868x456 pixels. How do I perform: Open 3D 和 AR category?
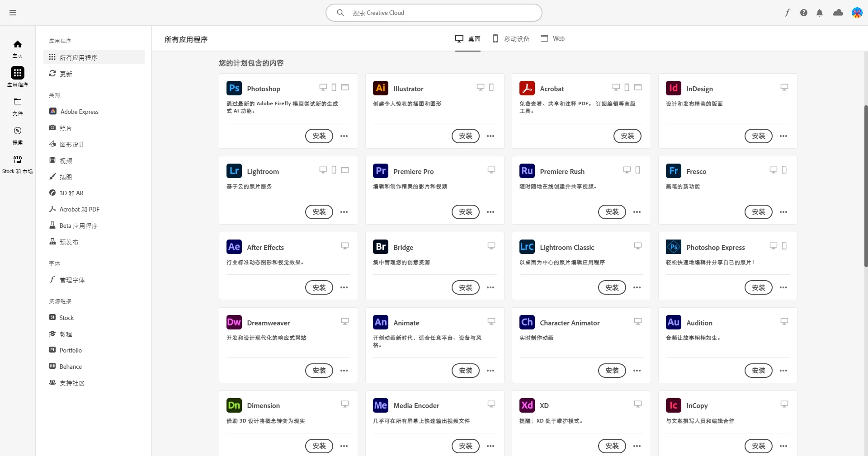click(94, 193)
